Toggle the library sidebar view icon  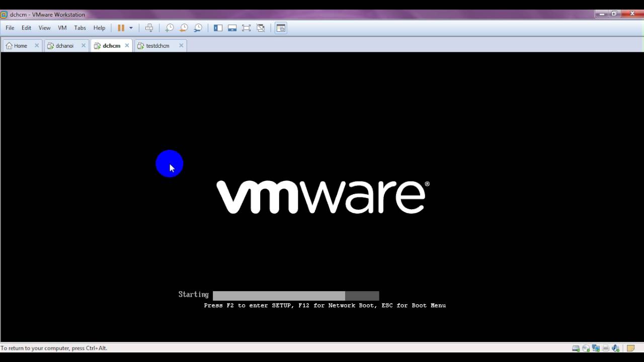[218, 28]
